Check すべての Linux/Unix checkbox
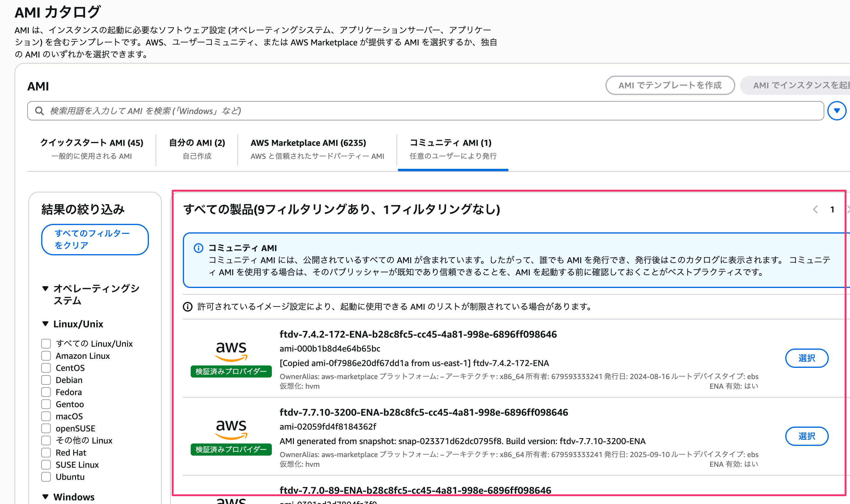The image size is (850, 504). coord(46,344)
